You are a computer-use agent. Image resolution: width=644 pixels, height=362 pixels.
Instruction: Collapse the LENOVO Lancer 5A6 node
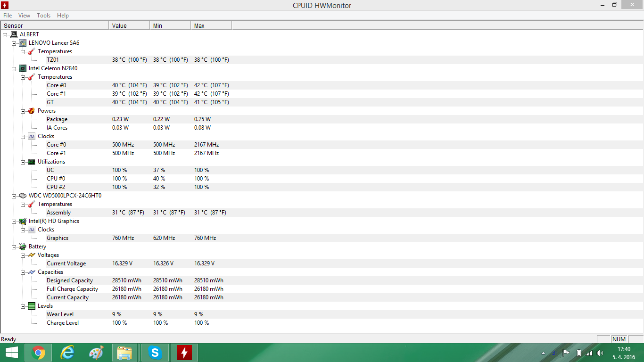click(x=14, y=43)
